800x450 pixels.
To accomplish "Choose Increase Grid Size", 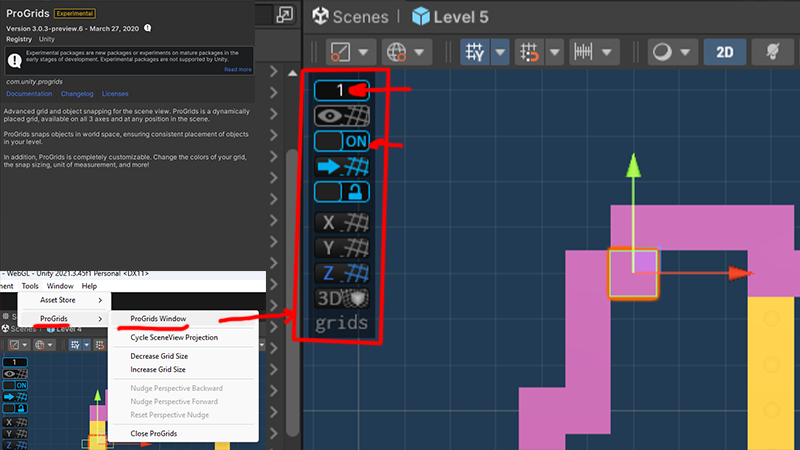I will point(184,369).
